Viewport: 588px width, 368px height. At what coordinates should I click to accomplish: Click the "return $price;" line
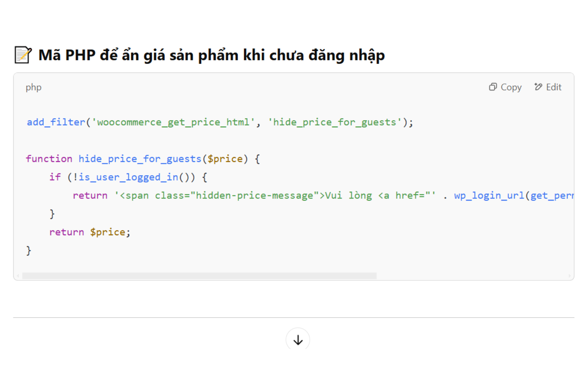click(x=90, y=232)
